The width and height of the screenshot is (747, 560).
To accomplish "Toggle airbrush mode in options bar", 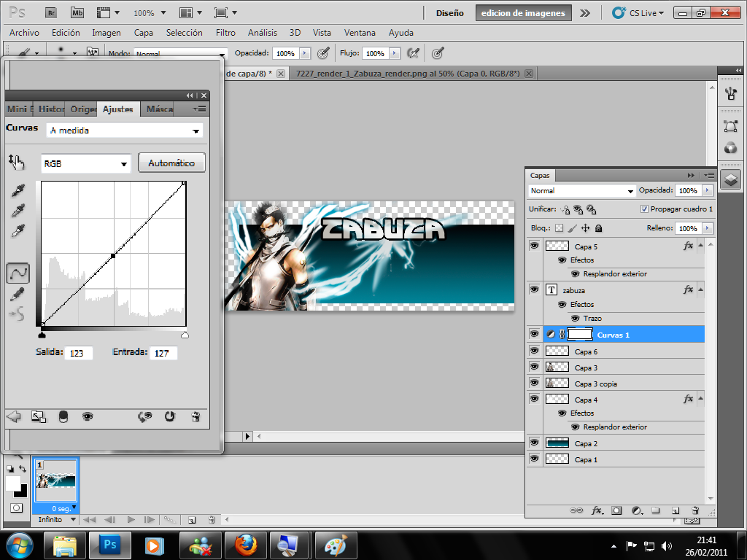I will tap(413, 52).
